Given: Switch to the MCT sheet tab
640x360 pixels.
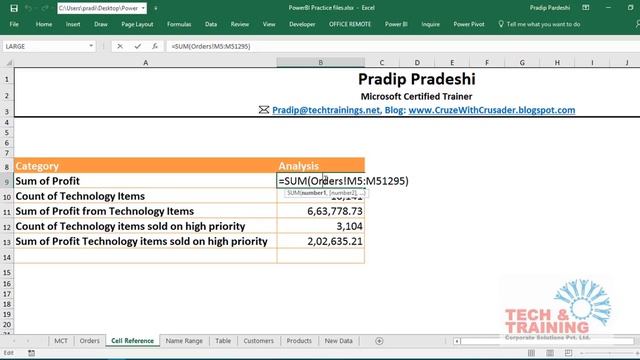Looking at the screenshot, I should tap(61, 341).
